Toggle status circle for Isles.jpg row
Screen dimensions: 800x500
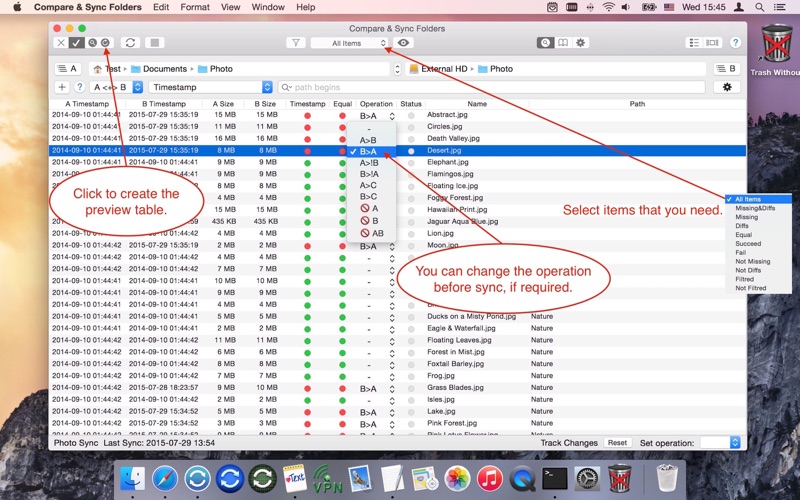[411, 400]
